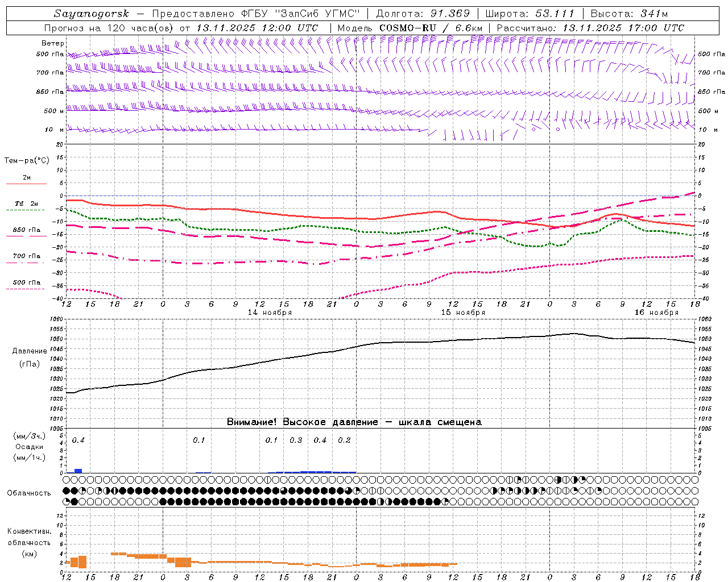Click the Конвективн. label
728x582 pixels.
[x=29, y=531]
